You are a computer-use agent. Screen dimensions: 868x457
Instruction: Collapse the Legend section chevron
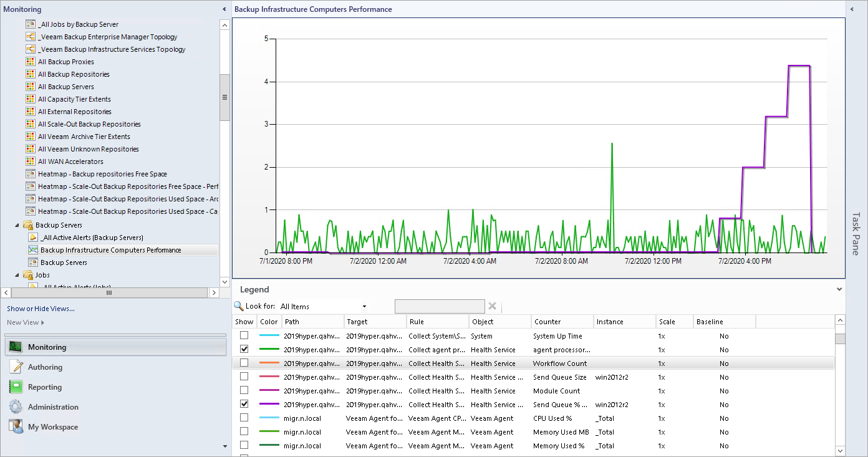(x=839, y=289)
